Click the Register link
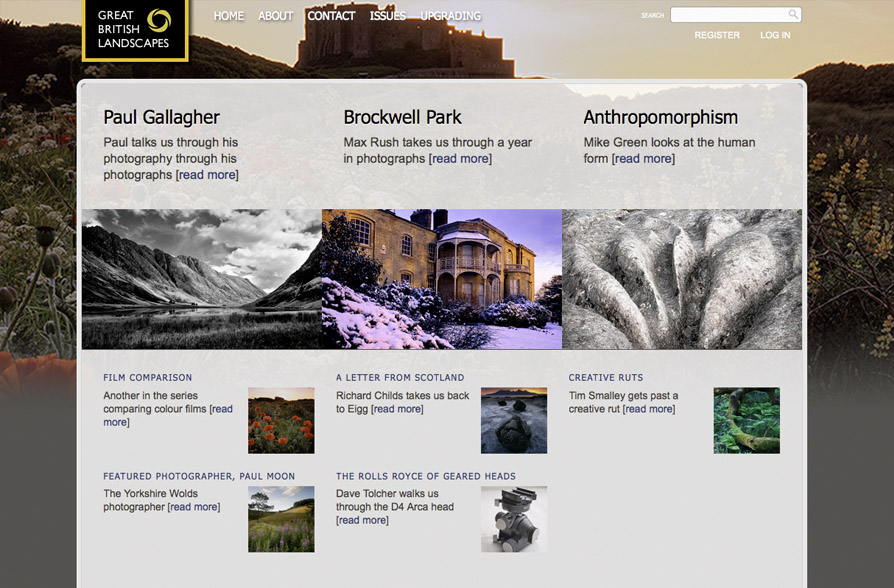The width and height of the screenshot is (894, 588). click(717, 35)
